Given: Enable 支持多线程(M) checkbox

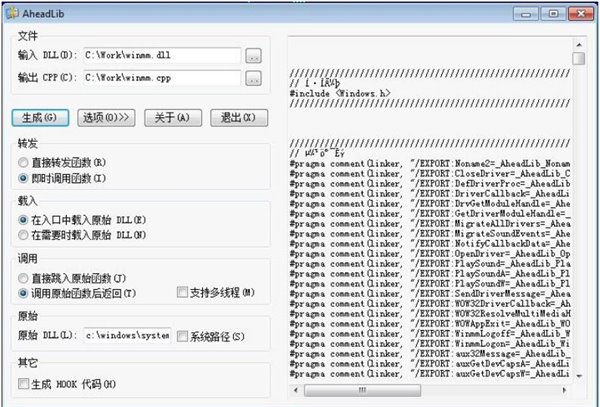Looking at the screenshot, I should coord(181,292).
